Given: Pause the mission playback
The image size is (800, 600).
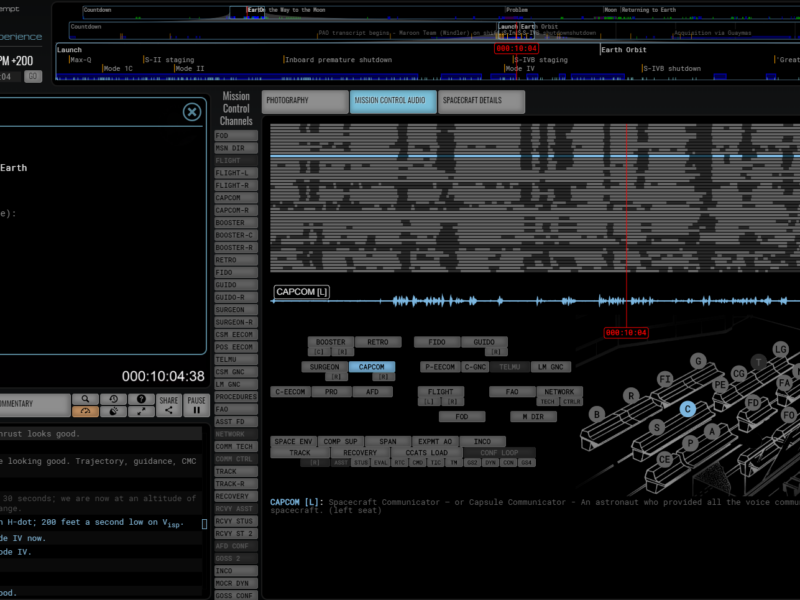Looking at the screenshot, I should [x=196, y=404].
